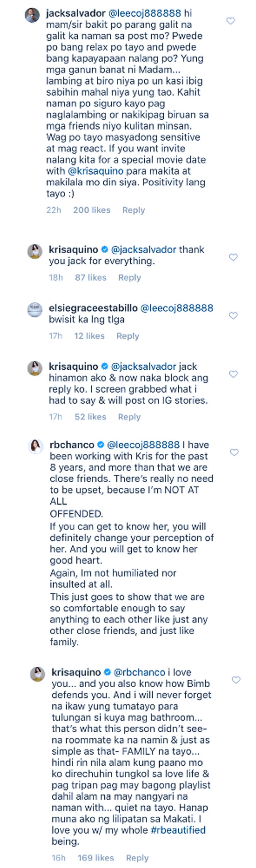
Task: Open elsiegraceestabillo's profile avatar
Action: coord(35,310)
